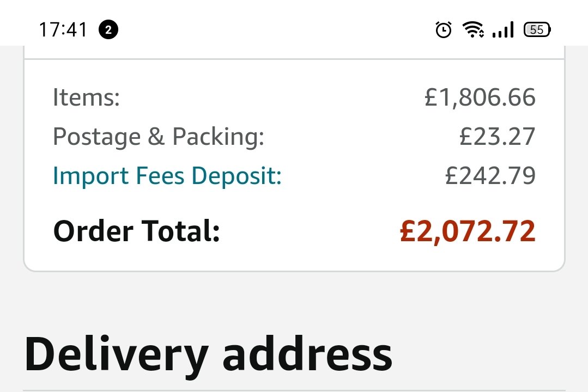Tap the Postage & Packing cost £23.27
This screenshot has height=392, width=588.
[497, 137]
